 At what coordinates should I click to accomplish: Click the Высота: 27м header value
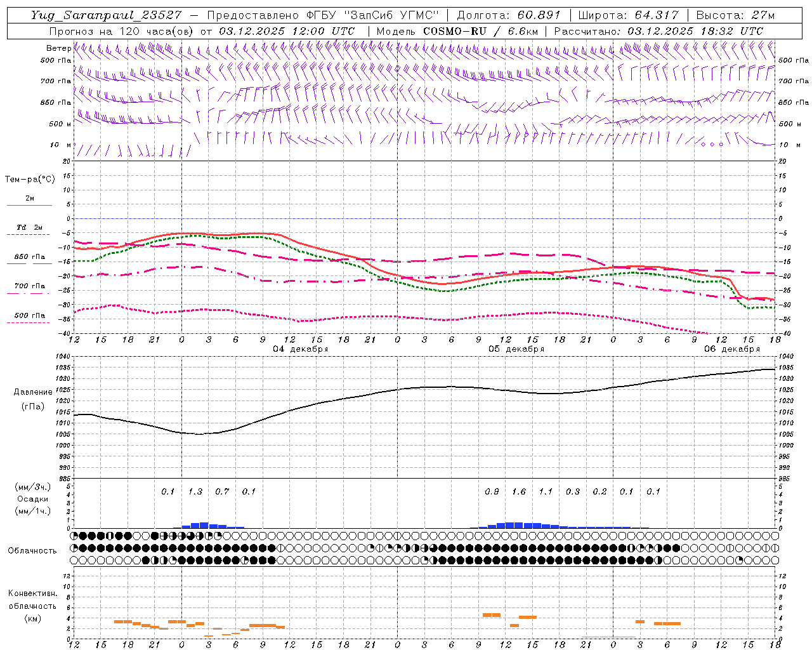point(735,15)
